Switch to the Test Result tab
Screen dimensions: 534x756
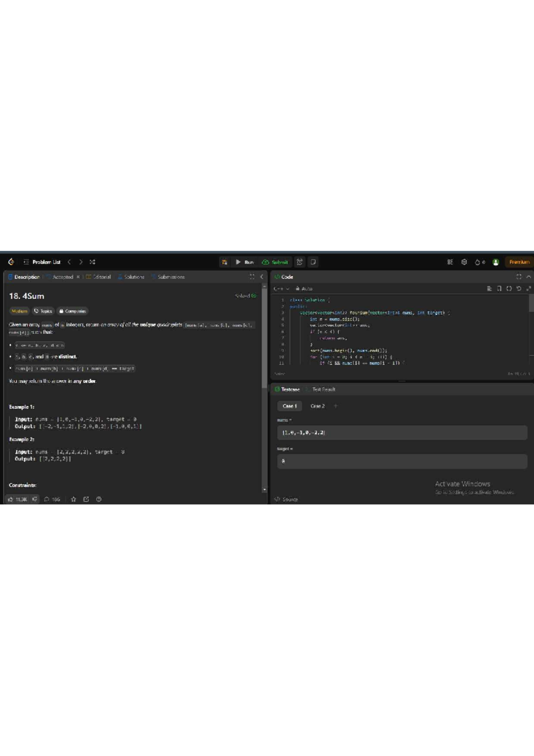pyautogui.click(x=320, y=389)
